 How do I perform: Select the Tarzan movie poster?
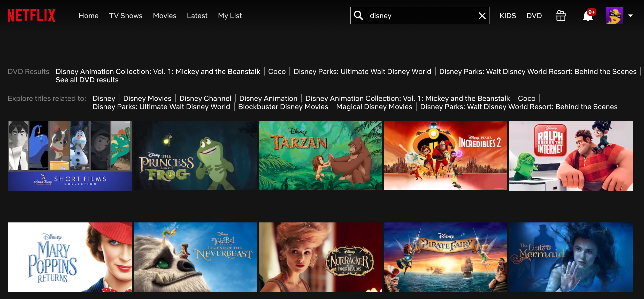[x=320, y=156]
